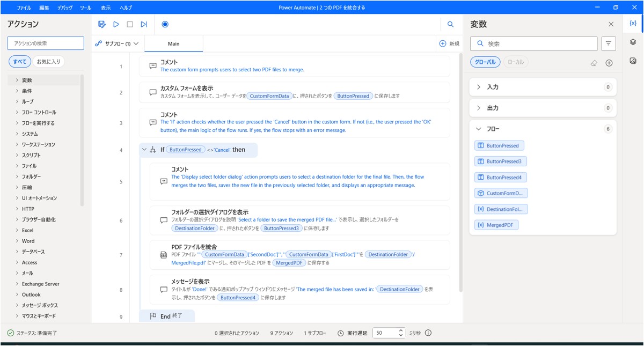Viewport: 644px width, 346px height.
Task: Open the images sidebar icon
Action: tap(633, 61)
